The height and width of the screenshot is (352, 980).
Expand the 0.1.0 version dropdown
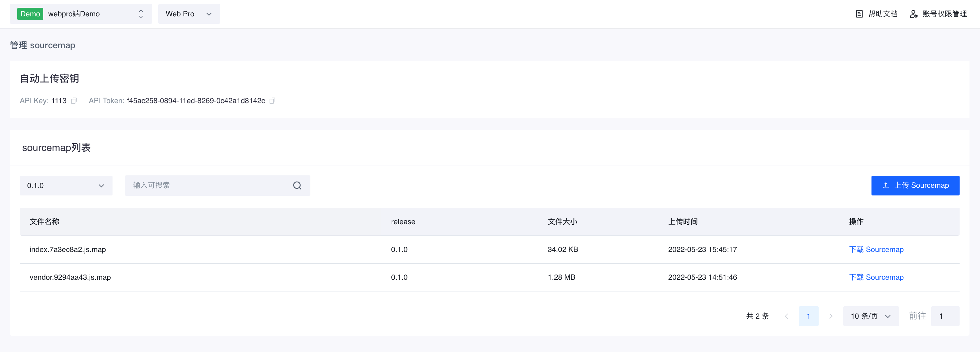click(x=66, y=186)
